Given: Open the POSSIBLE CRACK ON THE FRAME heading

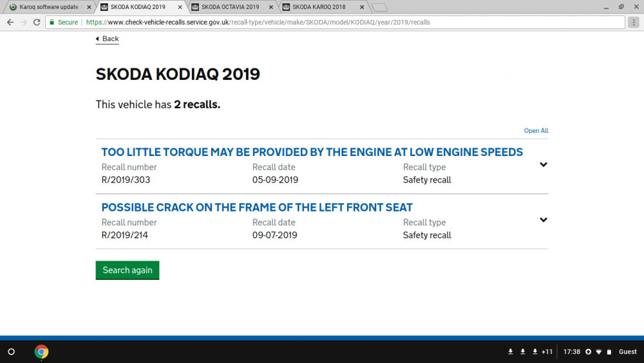Looking at the screenshot, I should (257, 208).
